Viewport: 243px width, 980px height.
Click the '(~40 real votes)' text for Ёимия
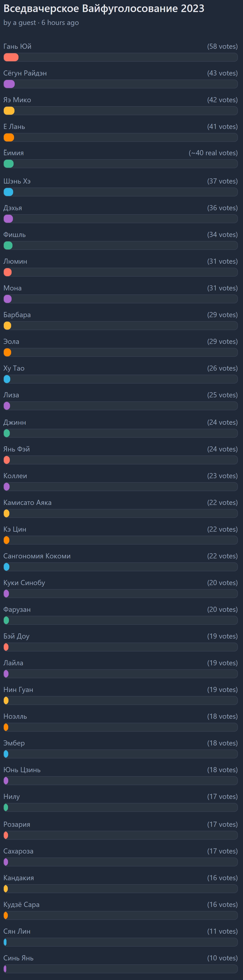213,153
